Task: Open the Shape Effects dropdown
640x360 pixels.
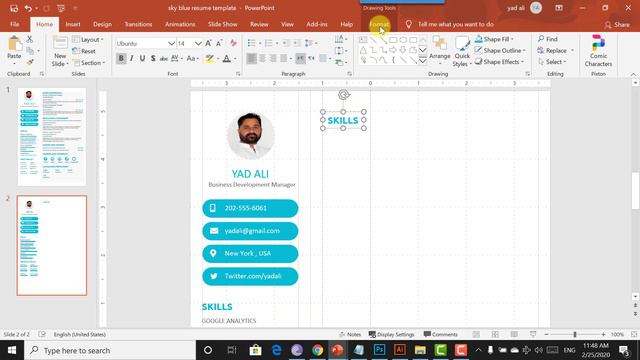Action: [500, 62]
